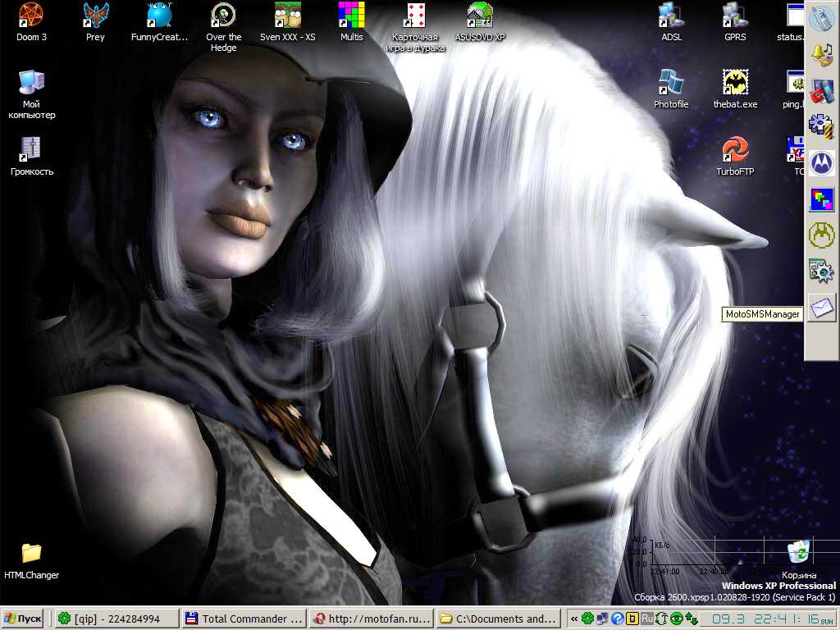Activate the http://motofan.ru taskbar window
The width and height of the screenshot is (840, 630).
[371, 619]
